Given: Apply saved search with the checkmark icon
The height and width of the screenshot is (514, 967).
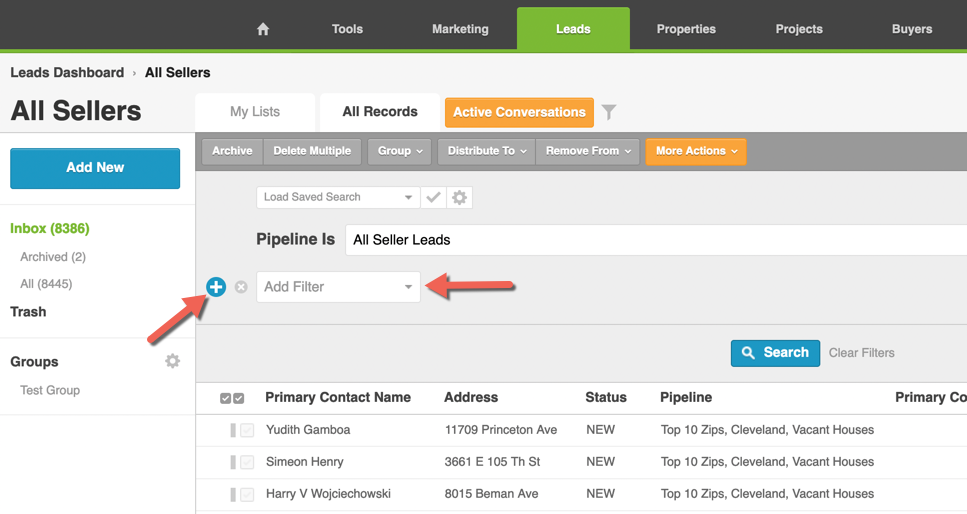Looking at the screenshot, I should (433, 197).
